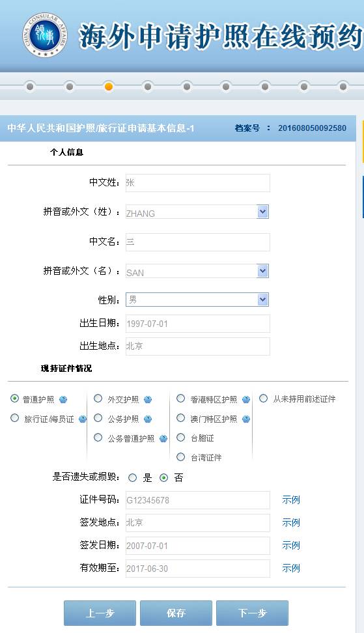Click into the 出生日期 input field
364x633 pixels.
[x=198, y=324]
